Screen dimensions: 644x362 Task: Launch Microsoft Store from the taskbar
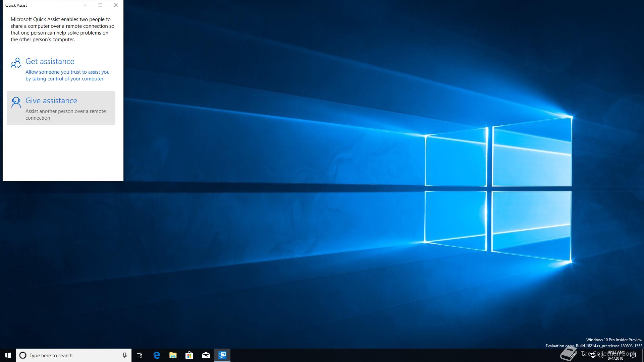click(190, 355)
